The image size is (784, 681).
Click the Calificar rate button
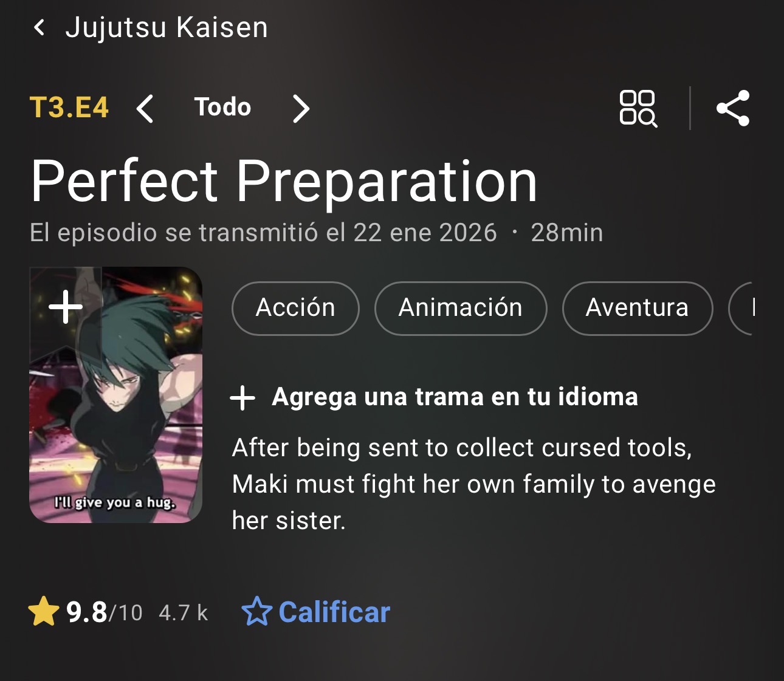click(334, 612)
